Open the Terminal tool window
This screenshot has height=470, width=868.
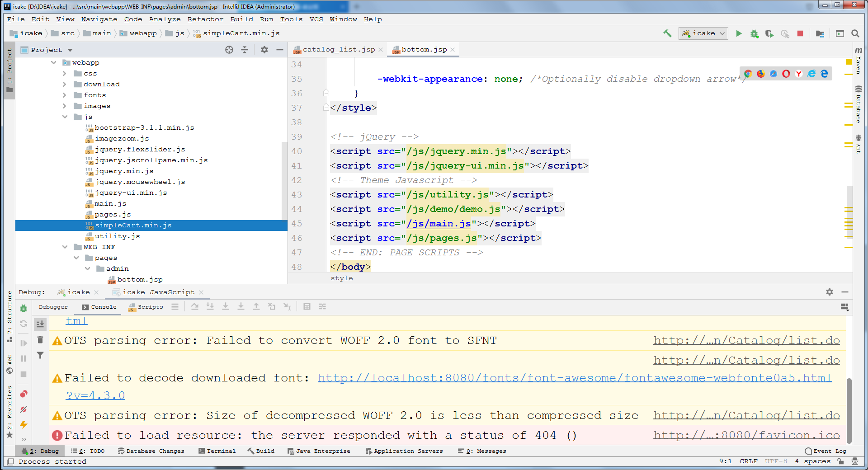click(217, 451)
